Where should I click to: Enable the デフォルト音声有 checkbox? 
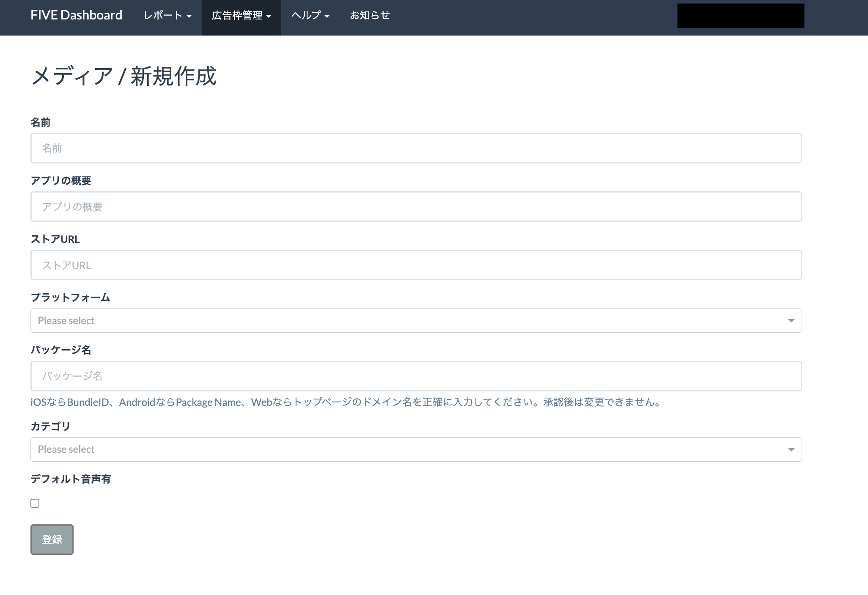(x=35, y=503)
